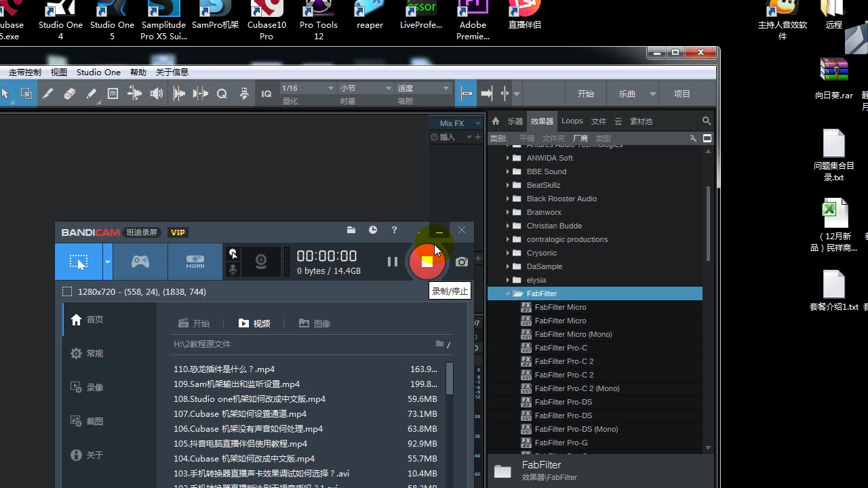
Task: Open the 乐曲 page button
Action: pyautogui.click(x=627, y=94)
